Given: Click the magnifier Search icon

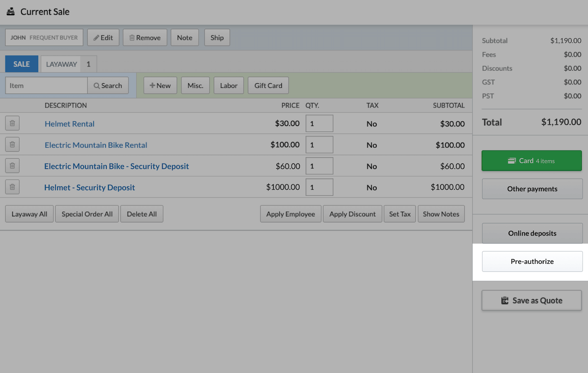Looking at the screenshot, I should click(97, 85).
